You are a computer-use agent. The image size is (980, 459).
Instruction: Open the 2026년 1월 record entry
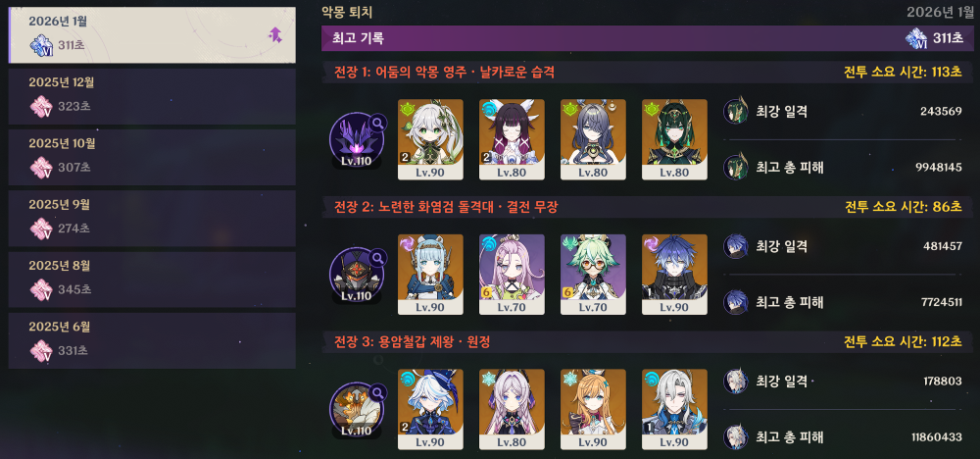coord(152,35)
